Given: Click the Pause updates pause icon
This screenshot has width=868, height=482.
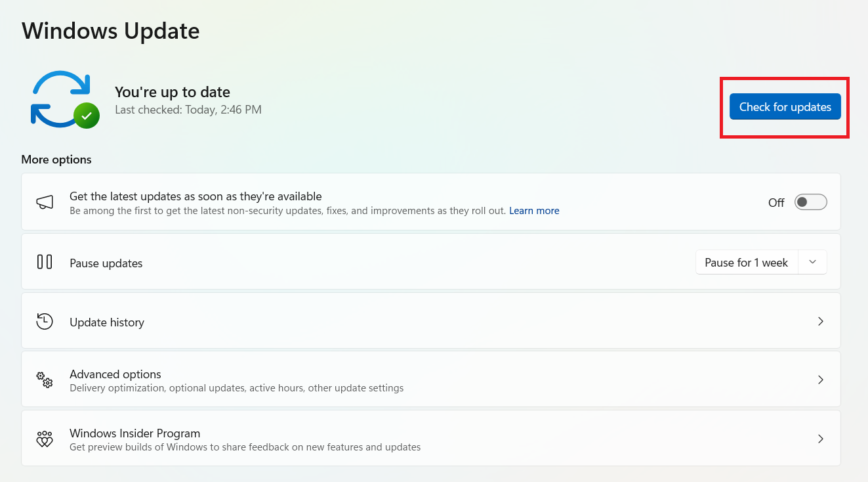Looking at the screenshot, I should pos(44,261).
